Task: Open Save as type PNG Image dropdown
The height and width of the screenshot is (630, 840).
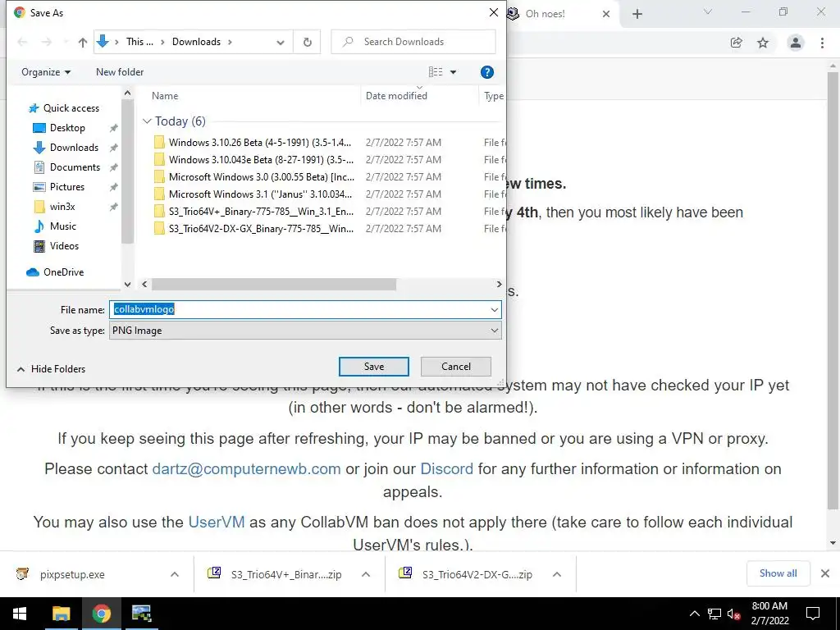Action: point(305,331)
